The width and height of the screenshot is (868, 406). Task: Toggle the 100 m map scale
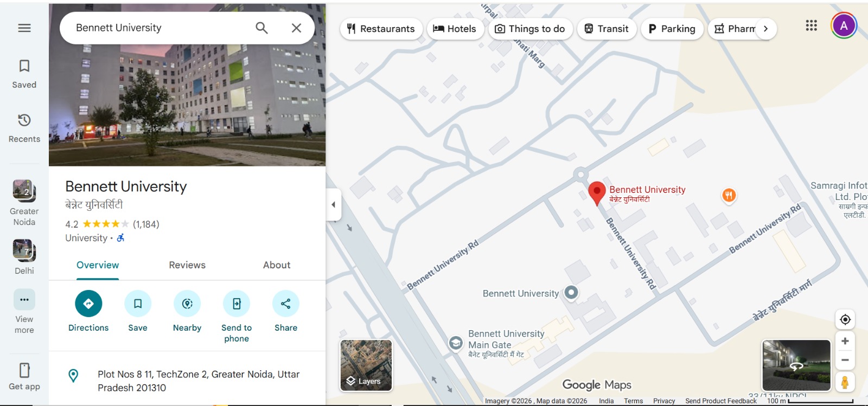tap(809, 401)
